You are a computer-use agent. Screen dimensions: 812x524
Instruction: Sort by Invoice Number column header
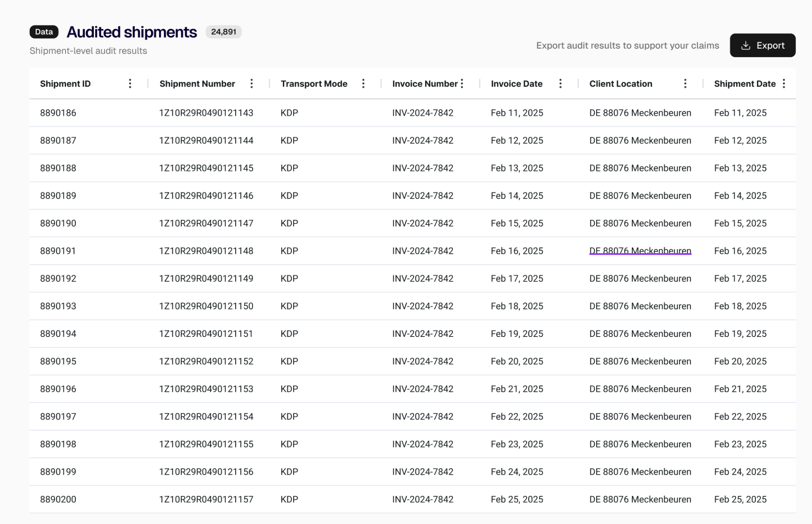425,84
